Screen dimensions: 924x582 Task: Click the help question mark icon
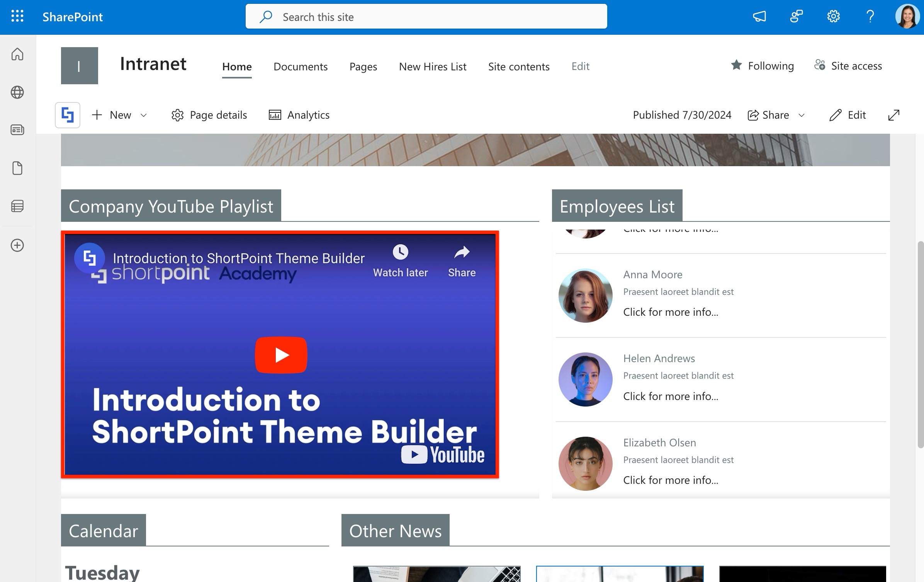[x=870, y=16]
